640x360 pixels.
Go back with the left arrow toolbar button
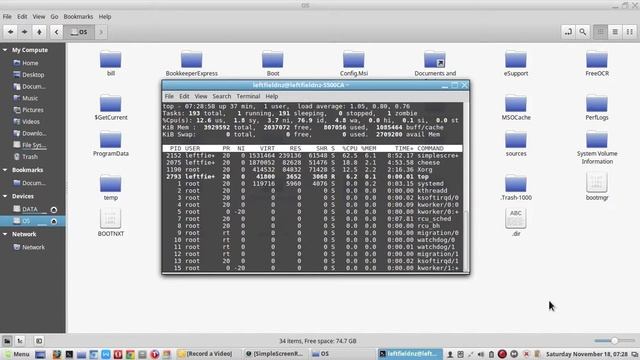[11, 32]
